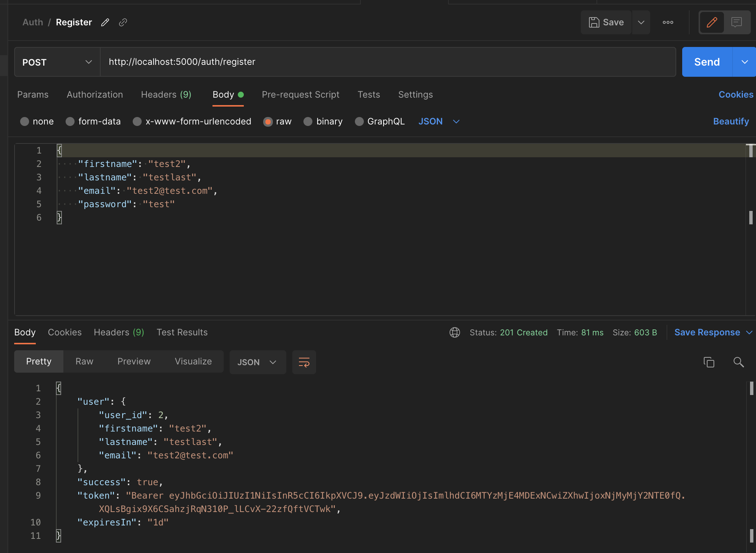Click the orange edit mode pencil icon
The image size is (756, 553).
point(712,22)
